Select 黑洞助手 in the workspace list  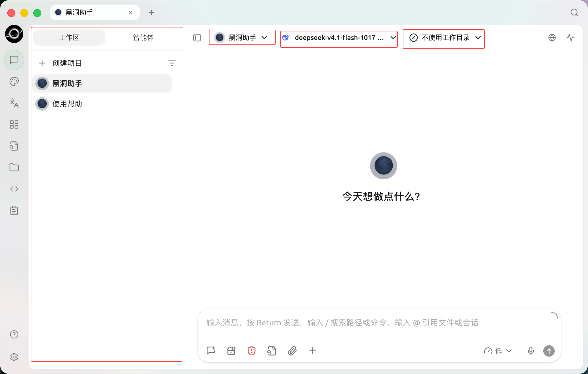tap(102, 83)
